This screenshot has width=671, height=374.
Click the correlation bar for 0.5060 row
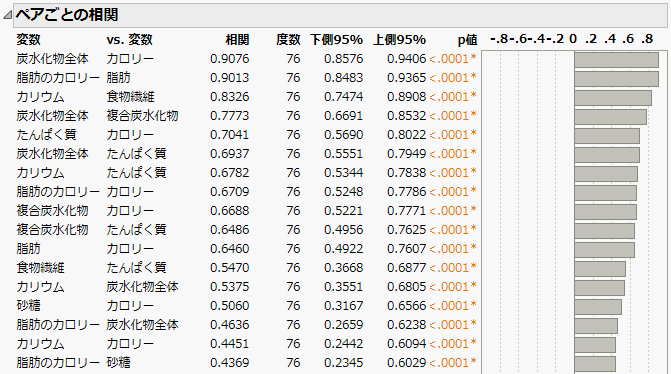[x=598, y=307]
